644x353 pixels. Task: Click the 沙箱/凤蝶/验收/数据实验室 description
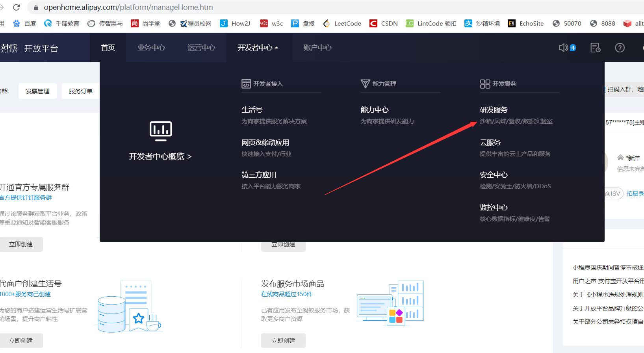point(516,121)
